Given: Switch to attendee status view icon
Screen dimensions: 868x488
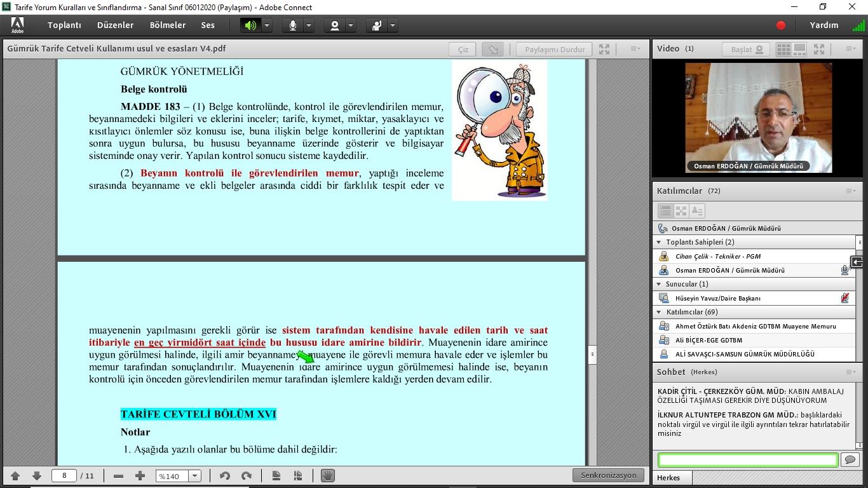Looking at the screenshot, I should coord(697,211).
